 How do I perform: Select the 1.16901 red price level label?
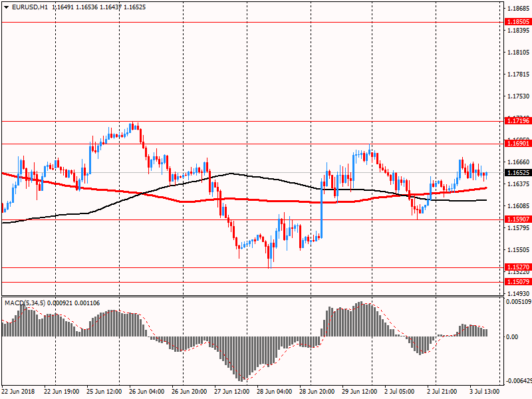point(518,144)
